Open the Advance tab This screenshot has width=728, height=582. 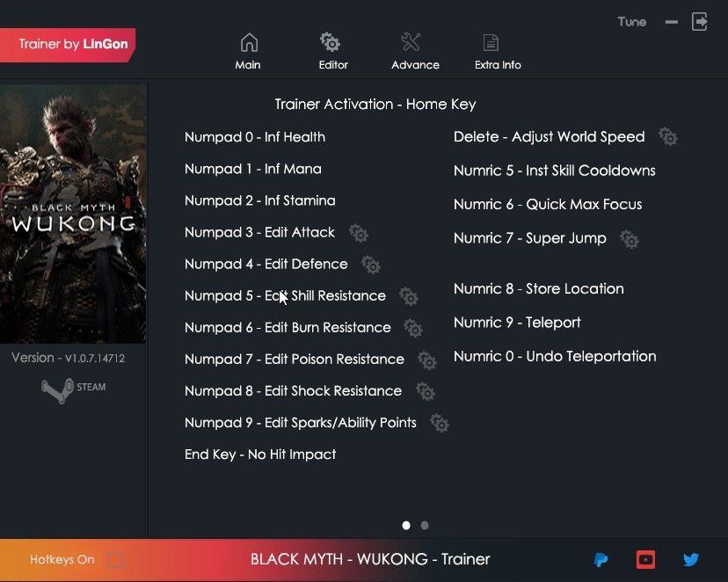point(415,51)
